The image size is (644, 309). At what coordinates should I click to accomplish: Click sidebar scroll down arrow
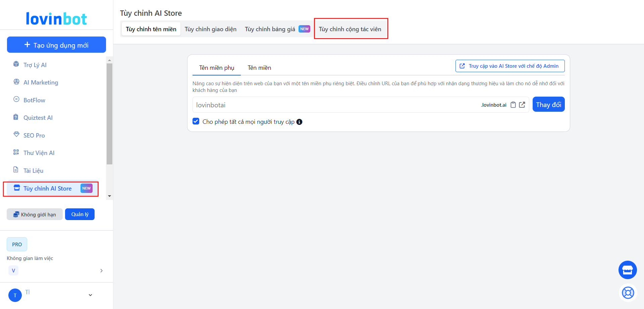109,196
